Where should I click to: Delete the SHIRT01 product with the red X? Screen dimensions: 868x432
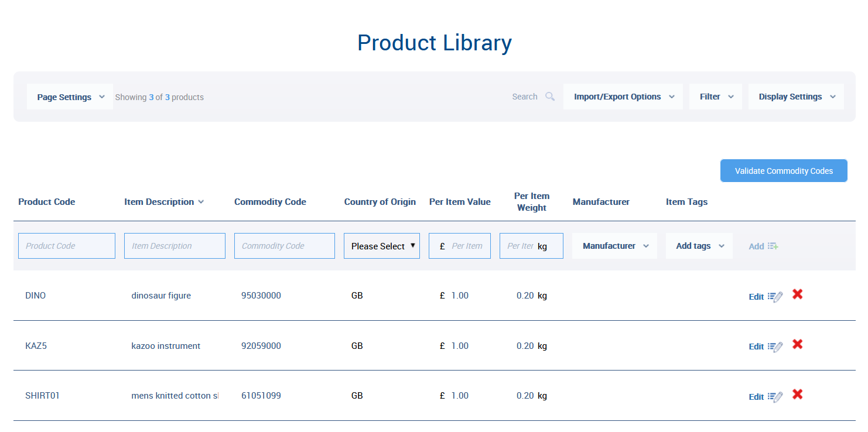pyautogui.click(x=798, y=395)
